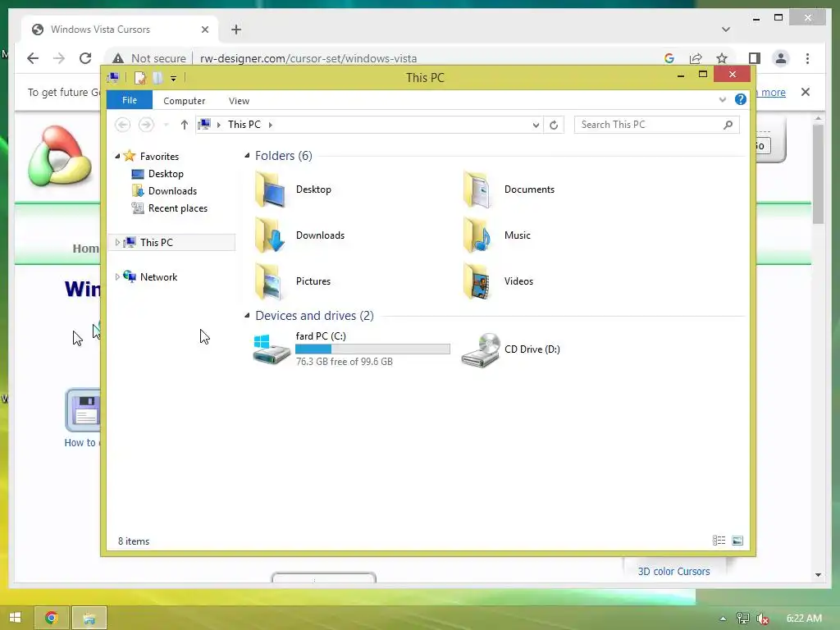Open Explorer Help question mark icon
The width and height of the screenshot is (840, 630).
point(741,99)
